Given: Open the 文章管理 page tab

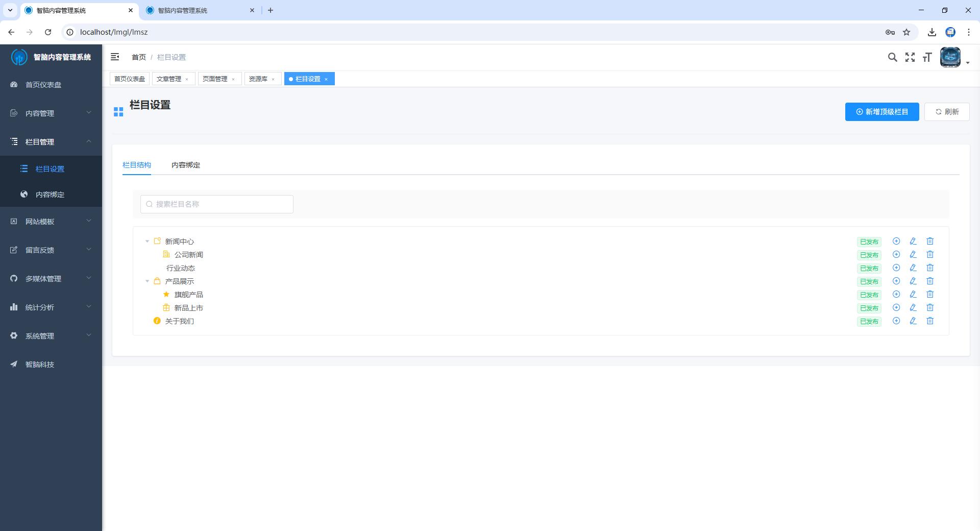Looking at the screenshot, I should pos(169,79).
